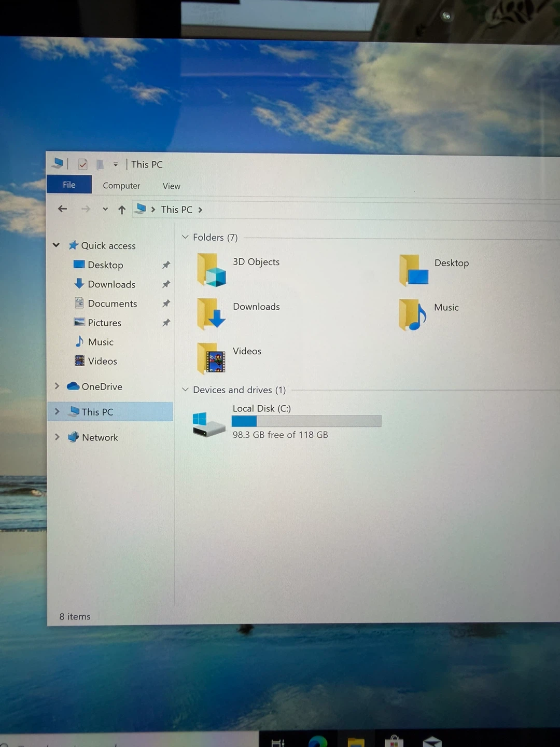Click the PC icon in the address bar
Image resolution: width=560 pixels, height=747 pixels.
tap(140, 209)
